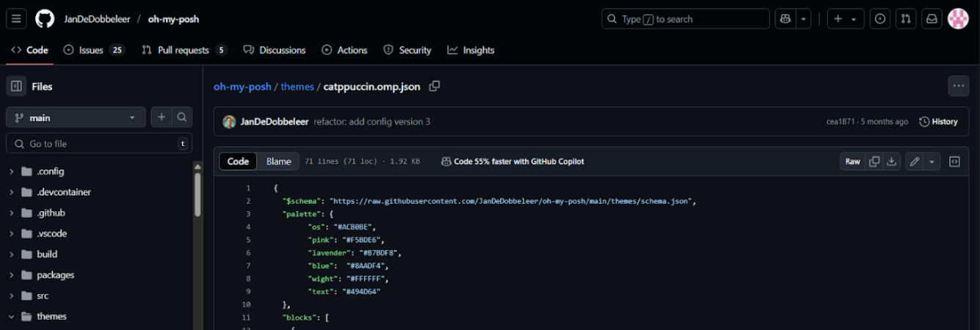The image size is (980, 330).
Task: Collapse the themes folder
Action: point(11,316)
